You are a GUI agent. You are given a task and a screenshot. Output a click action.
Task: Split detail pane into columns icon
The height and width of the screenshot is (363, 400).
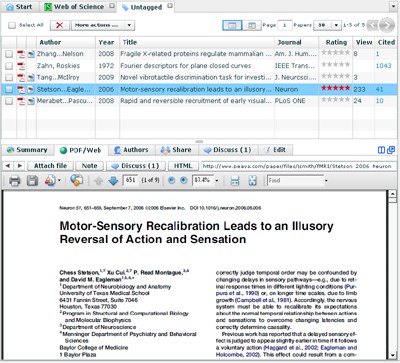381,150
